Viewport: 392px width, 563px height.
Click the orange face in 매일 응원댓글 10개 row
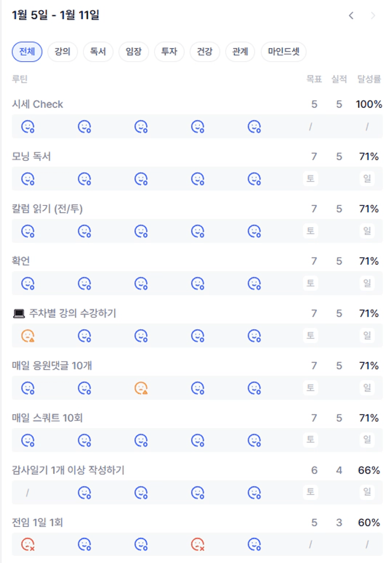tap(141, 388)
